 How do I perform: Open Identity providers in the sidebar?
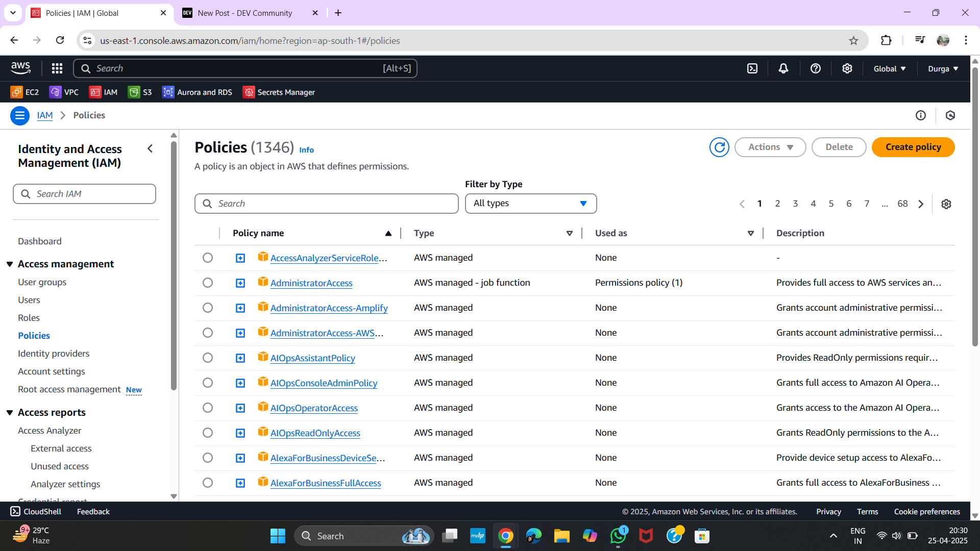[54, 354]
